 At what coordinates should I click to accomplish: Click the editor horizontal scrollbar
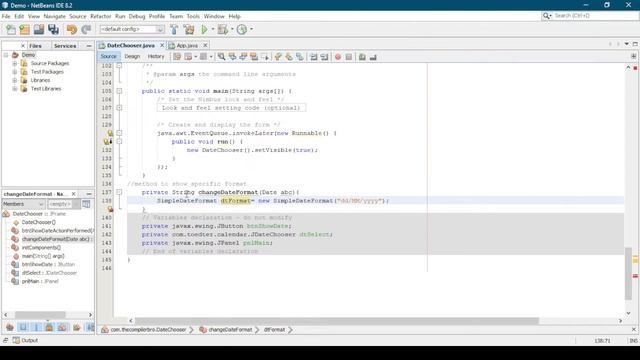coord(337,321)
